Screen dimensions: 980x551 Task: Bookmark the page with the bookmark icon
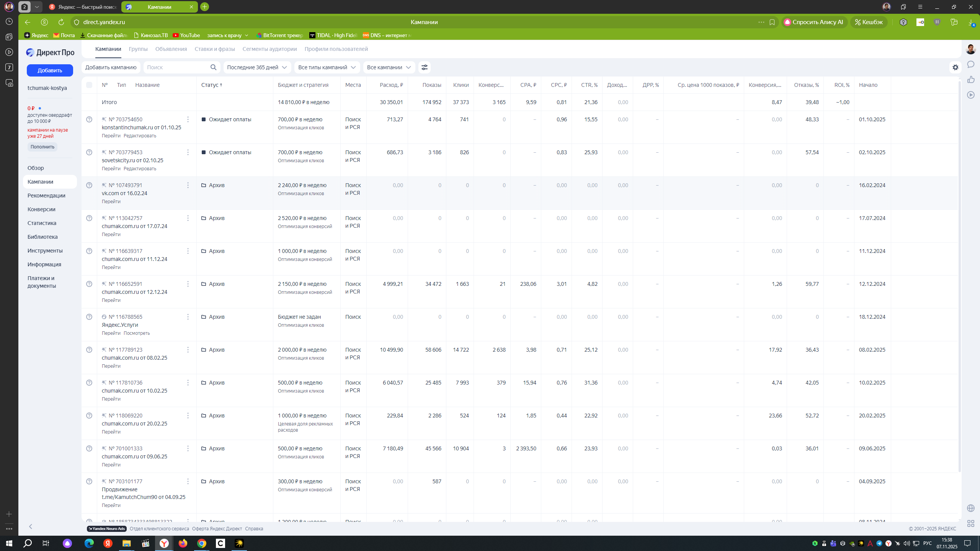coord(772,22)
